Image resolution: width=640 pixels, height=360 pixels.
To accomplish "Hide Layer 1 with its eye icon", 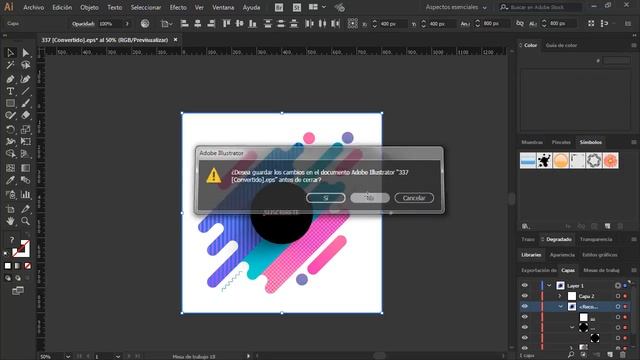I will pyautogui.click(x=525, y=285).
